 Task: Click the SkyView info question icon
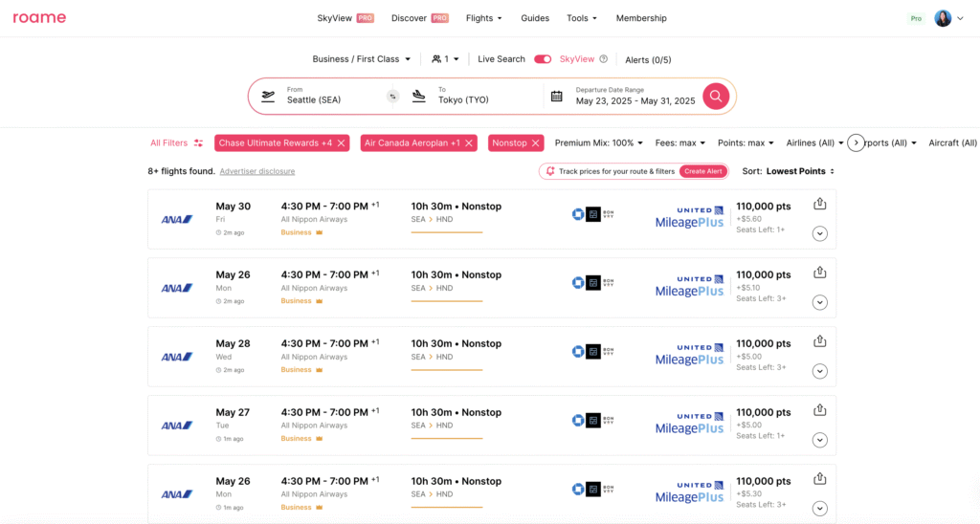[x=603, y=59]
